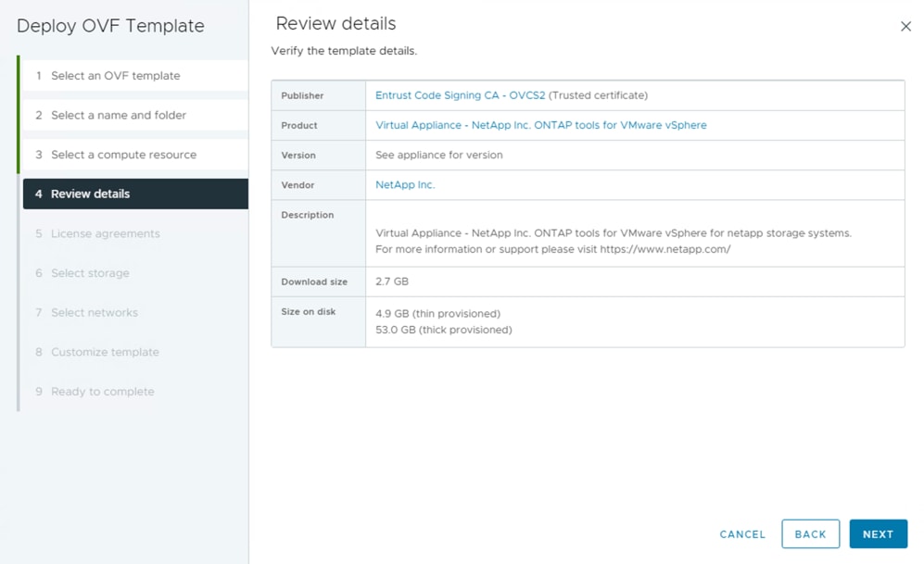Viewport: 924px width, 564px height.
Task: Click the '2.7 GB' download size value
Action: tap(392, 282)
